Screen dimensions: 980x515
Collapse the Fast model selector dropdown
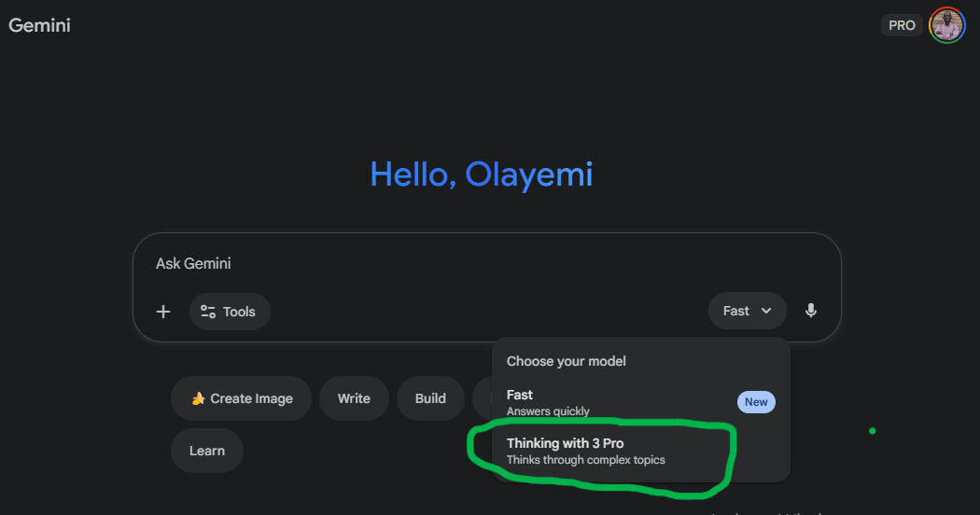point(747,311)
